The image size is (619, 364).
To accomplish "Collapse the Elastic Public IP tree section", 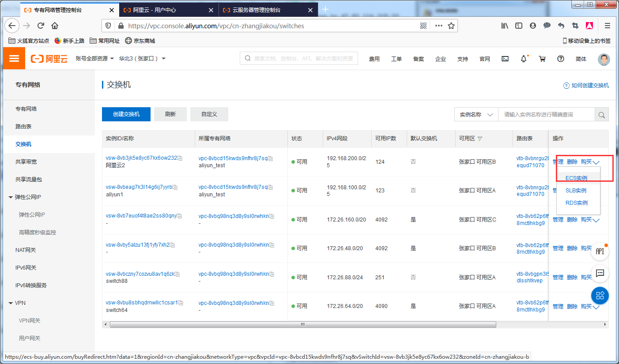I will click(11, 197).
